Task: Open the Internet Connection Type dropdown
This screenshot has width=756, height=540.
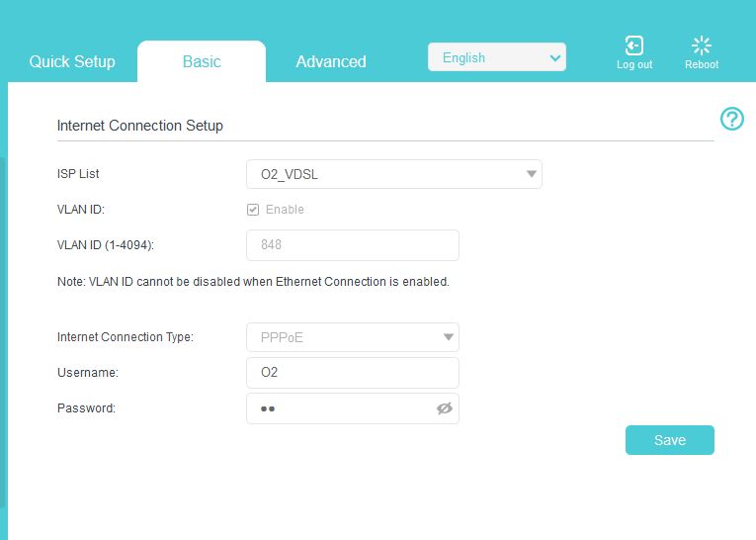Action: (352, 337)
